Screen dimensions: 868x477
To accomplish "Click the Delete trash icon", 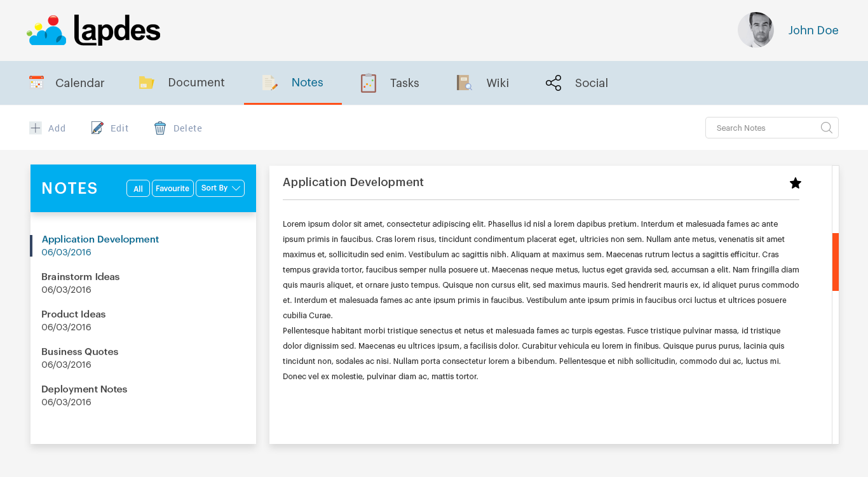I will (x=159, y=128).
